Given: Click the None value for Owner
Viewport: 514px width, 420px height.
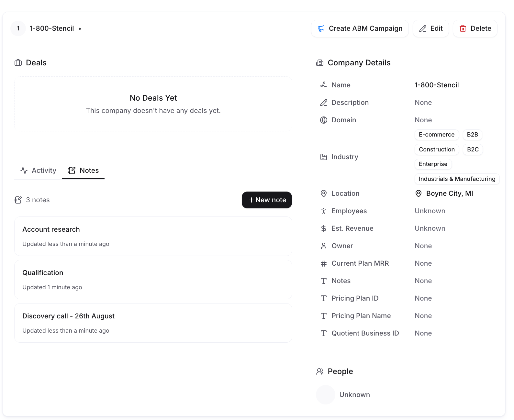Looking at the screenshot, I should click(x=423, y=246).
